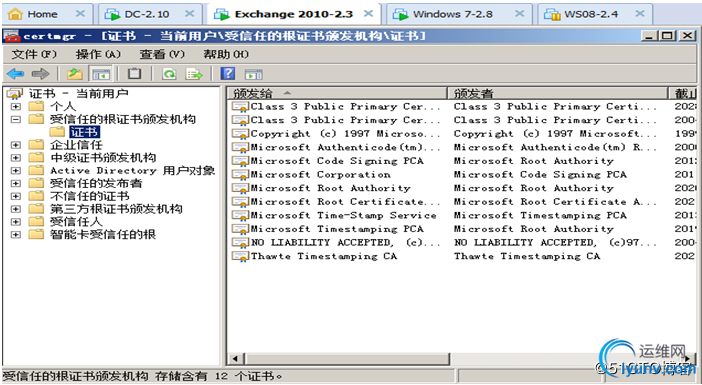Viewport: 702px width, 385px height.
Task: Click the horizontal scrollbar thumb
Action: coord(347,358)
